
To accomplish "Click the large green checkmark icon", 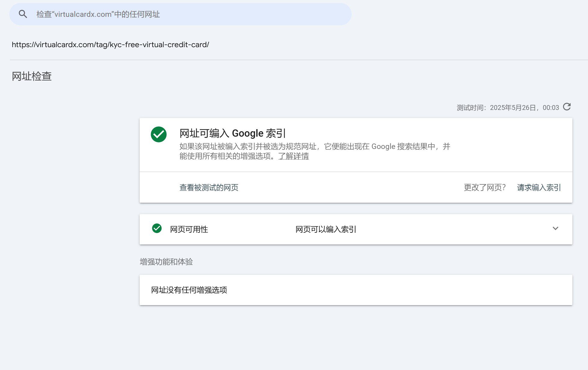I will (x=159, y=134).
